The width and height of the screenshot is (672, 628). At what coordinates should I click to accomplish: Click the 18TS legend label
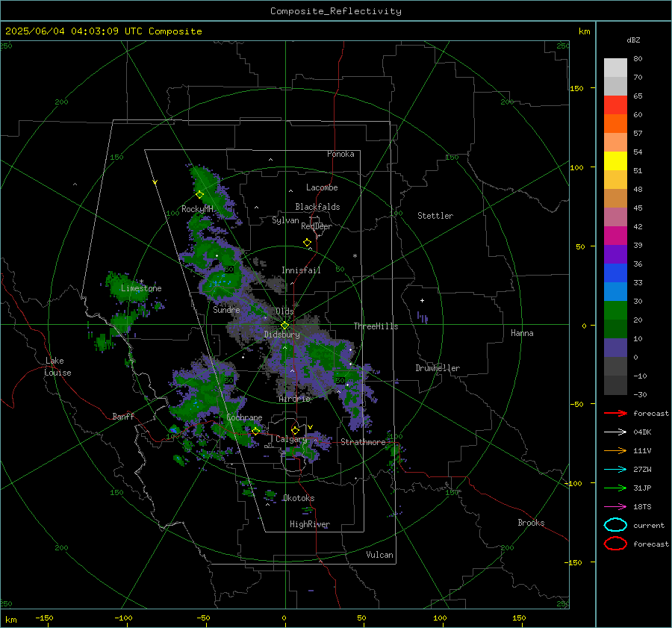642,507
